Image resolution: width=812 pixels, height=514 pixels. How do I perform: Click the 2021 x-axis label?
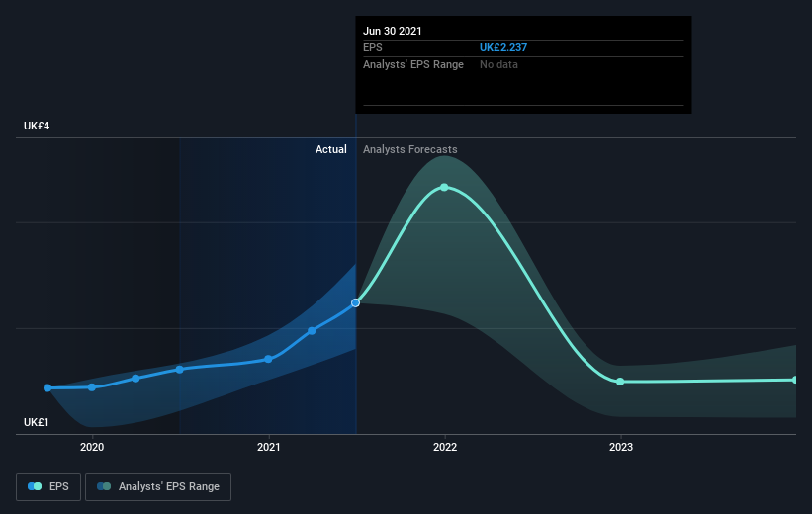click(x=268, y=447)
